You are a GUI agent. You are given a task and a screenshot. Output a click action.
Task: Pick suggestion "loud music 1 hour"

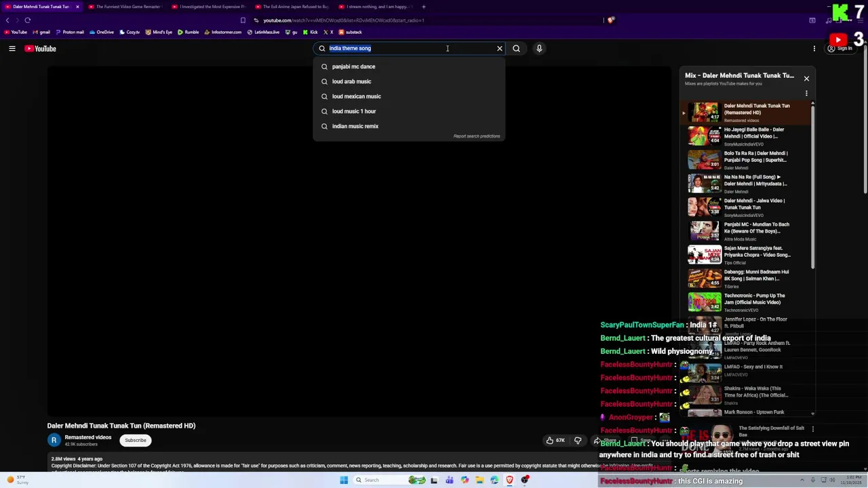(409, 111)
